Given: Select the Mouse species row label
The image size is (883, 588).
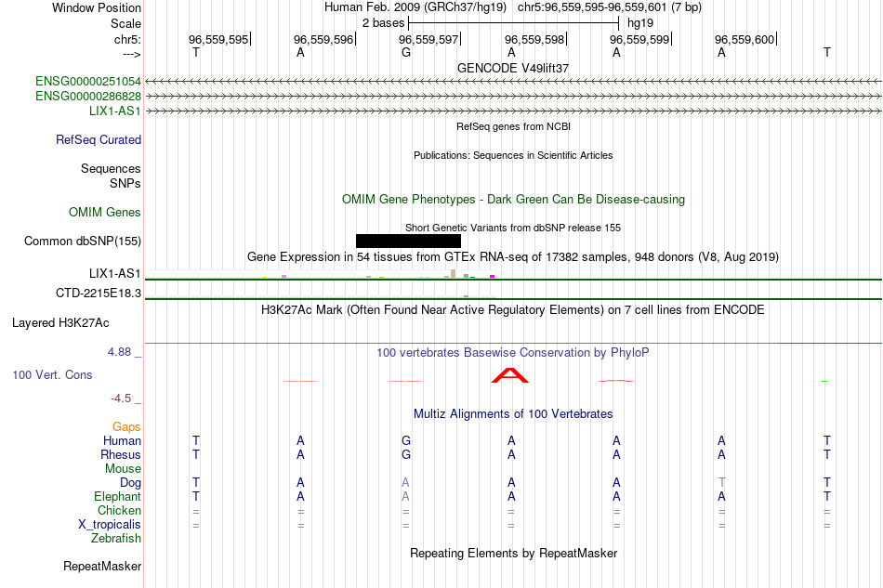Looking at the screenshot, I should pyautogui.click(x=123, y=469).
